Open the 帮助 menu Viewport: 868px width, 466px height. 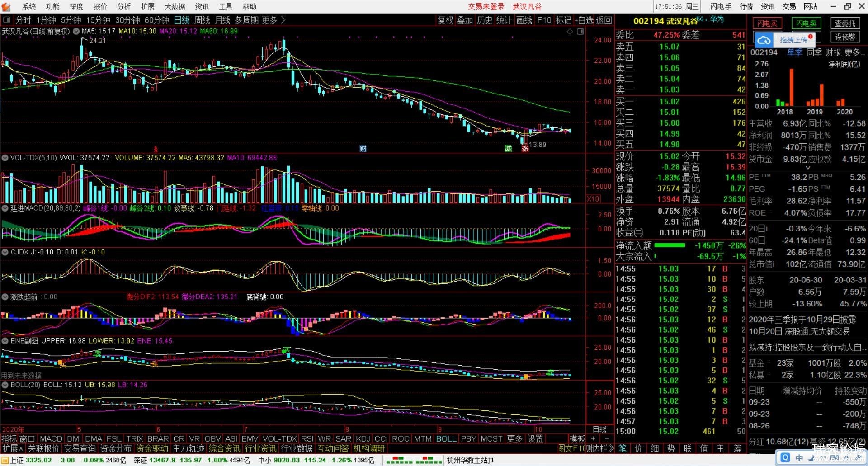point(249,6)
